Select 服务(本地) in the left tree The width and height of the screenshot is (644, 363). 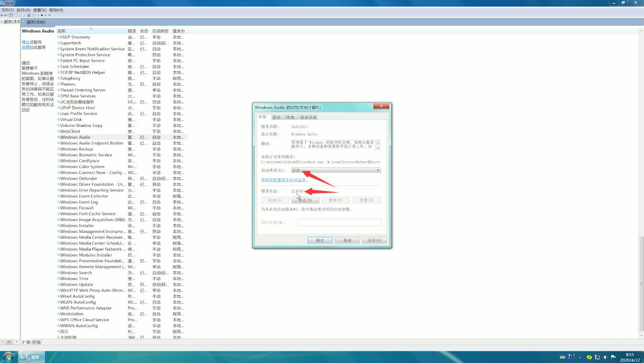(x=11, y=22)
